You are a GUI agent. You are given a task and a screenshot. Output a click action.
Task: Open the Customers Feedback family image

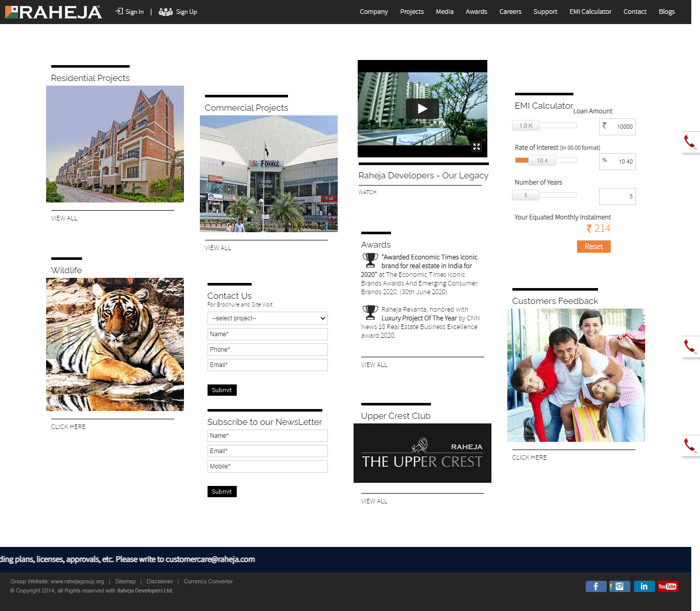pyautogui.click(x=576, y=375)
